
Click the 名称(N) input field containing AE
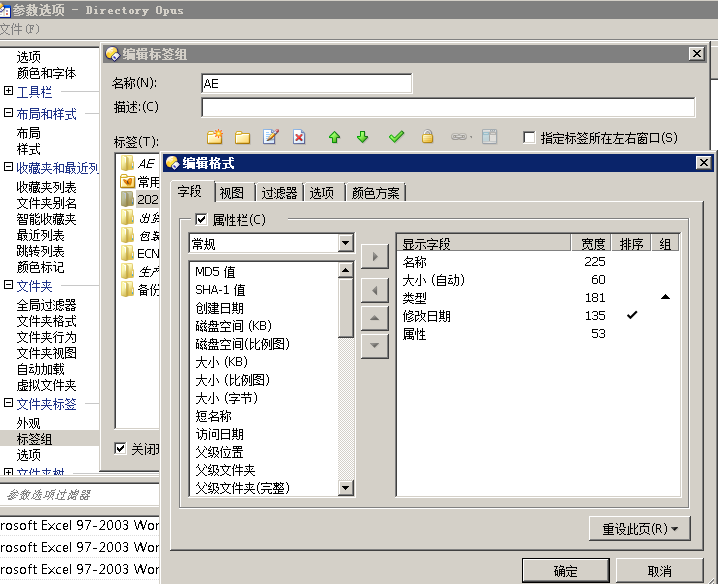[305, 84]
